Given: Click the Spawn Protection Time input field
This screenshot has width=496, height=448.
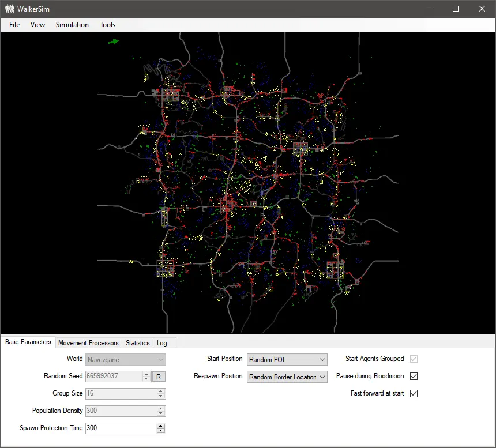Looking at the screenshot, I should [120, 428].
